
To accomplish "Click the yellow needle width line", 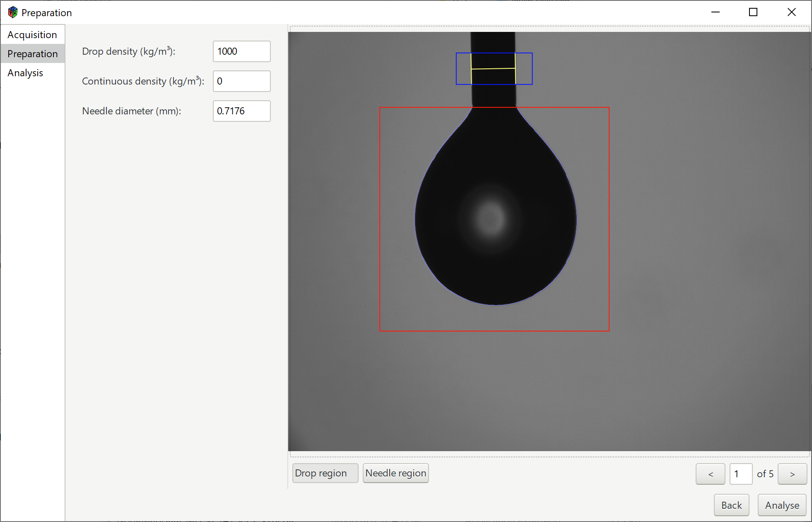I will click(493, 68).
